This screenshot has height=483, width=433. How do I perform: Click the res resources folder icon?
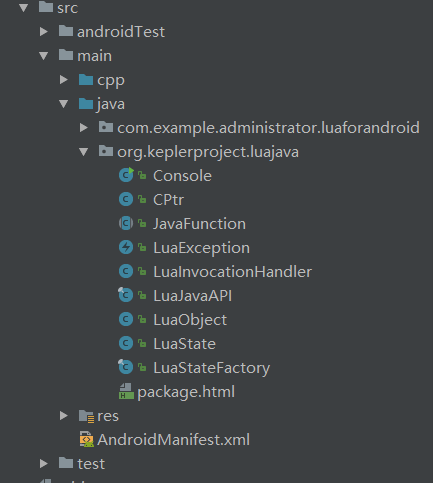coord(86,416)
